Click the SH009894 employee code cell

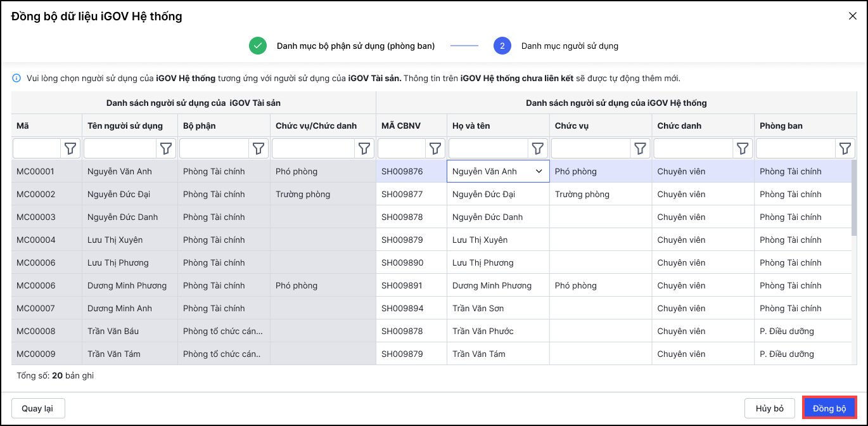click(x=411, y=308)
